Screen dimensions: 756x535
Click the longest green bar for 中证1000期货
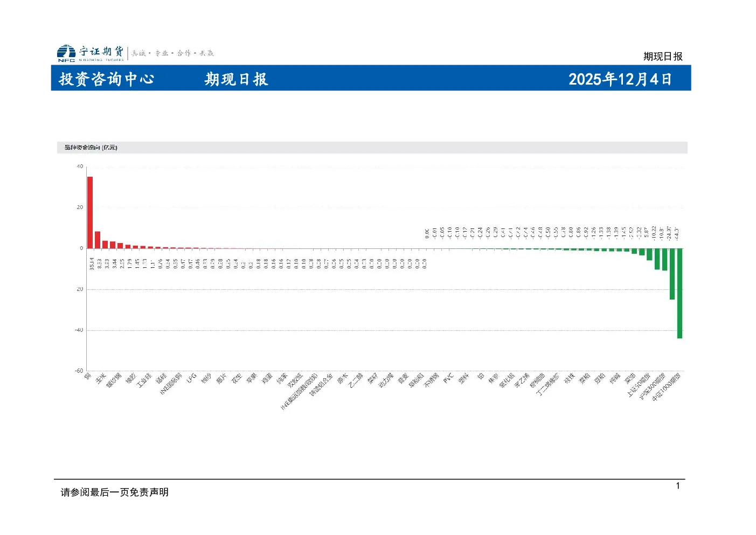(679, 293)
